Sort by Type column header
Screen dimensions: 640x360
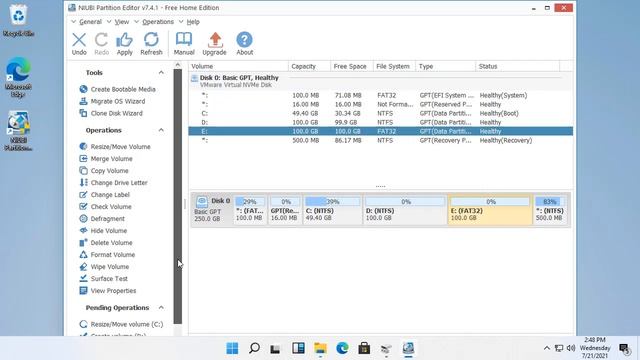(x=446, y=66)
